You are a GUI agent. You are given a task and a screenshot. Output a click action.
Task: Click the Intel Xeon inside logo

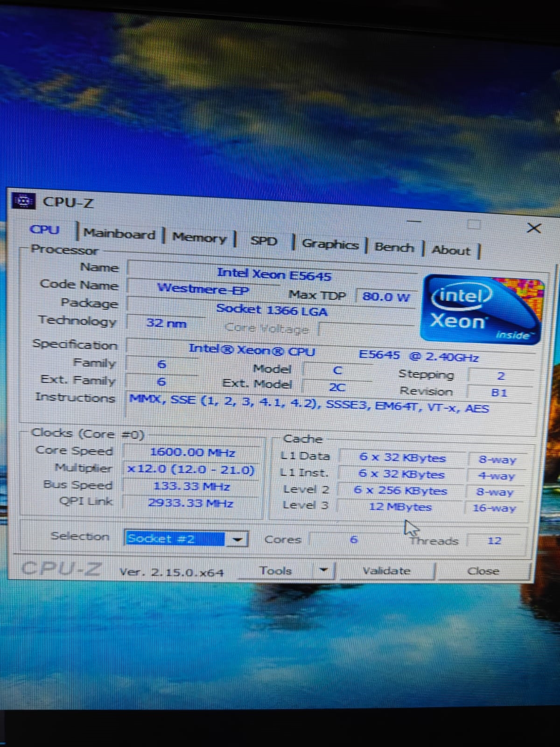point(483,310)
